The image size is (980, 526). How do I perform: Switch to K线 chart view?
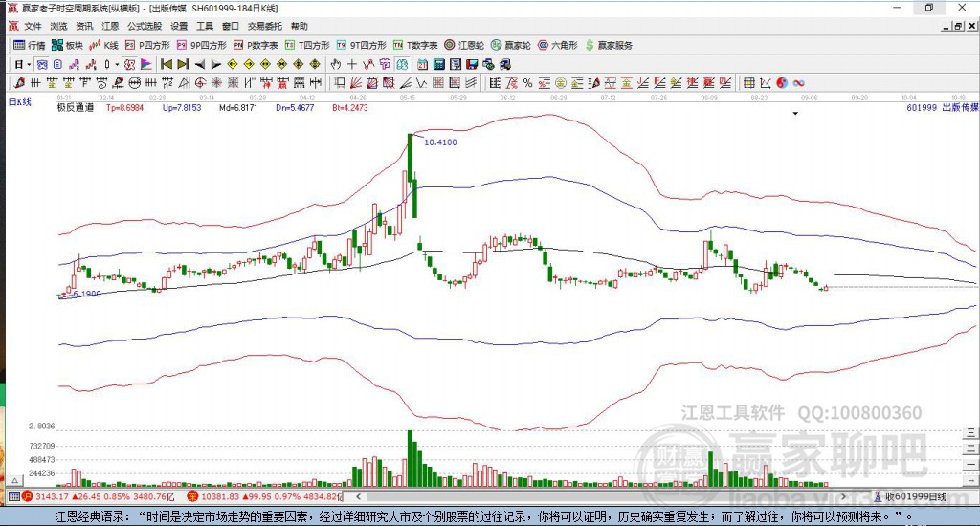pyautogui.click(x=103, y=45)
